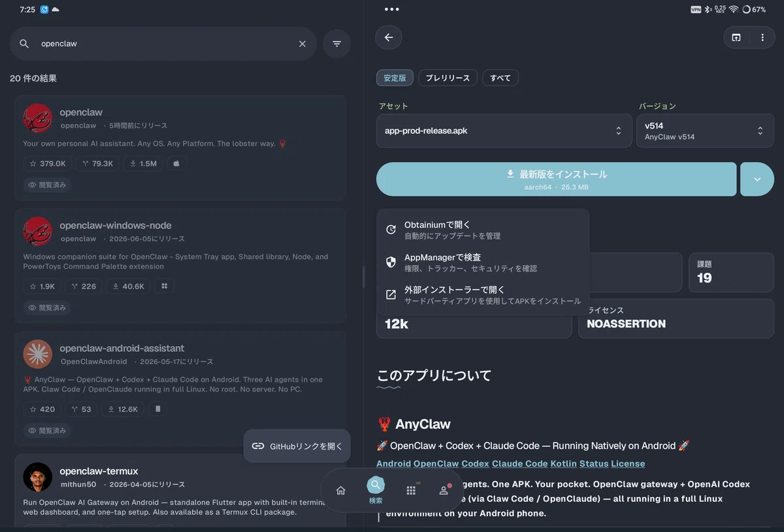Follow the License badge link

(x=628, y=463)
